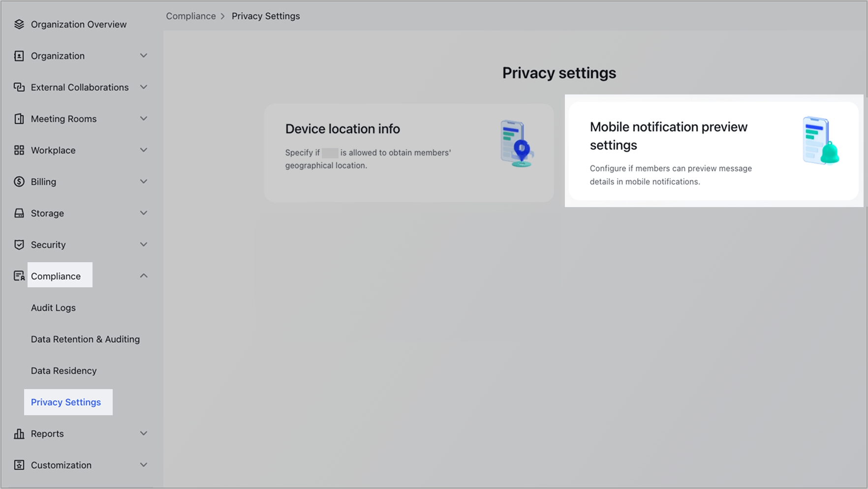Click the Privacy Settings breadcrumb text
This screenshot has width=868, height=489.
(x=266, y=16)
